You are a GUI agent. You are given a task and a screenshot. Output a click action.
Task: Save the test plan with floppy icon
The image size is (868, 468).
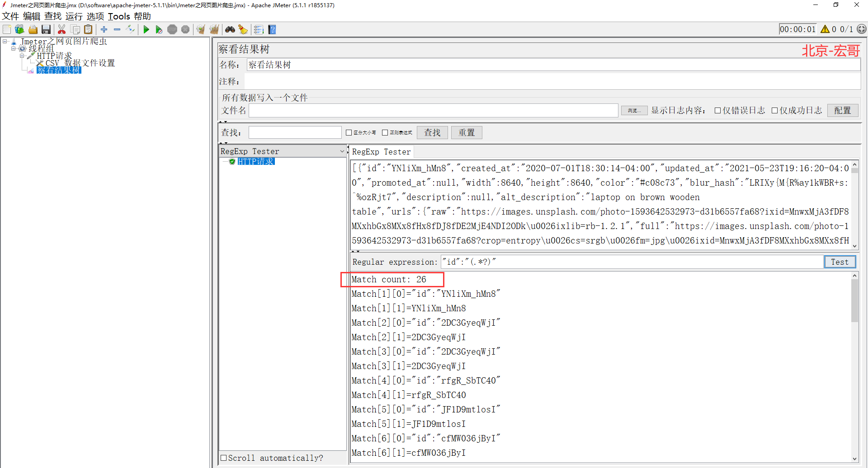pyautogui.click(x=46, y=29)
